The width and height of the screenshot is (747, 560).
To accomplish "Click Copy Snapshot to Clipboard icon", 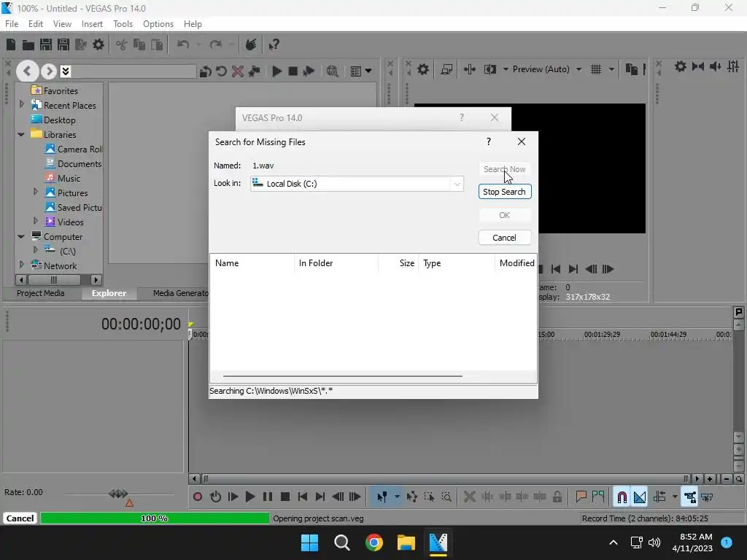I will tap(631, 69).
